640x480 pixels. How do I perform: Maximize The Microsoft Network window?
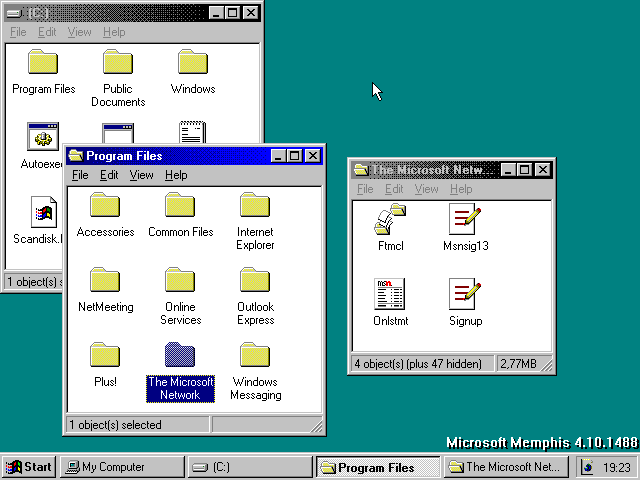point(524,169)
